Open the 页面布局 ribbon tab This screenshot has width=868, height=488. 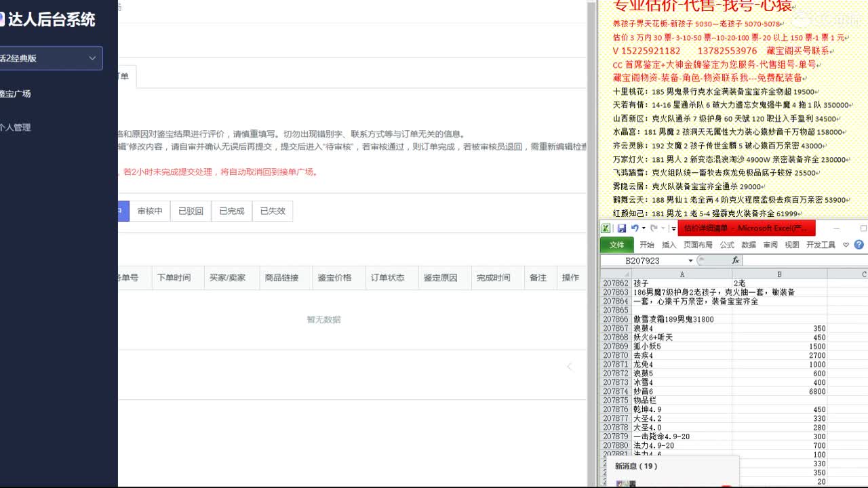tap(698, 245)
